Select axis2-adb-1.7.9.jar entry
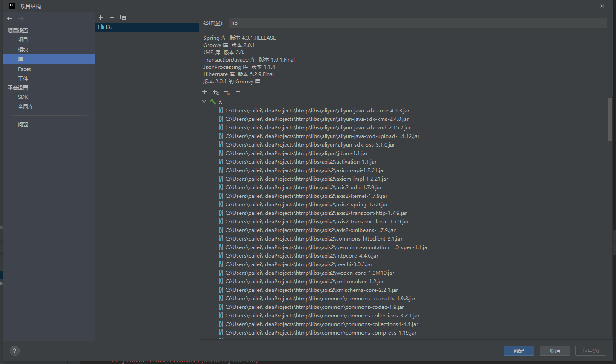Viewport: 616px width, 364px height. [304, 187]
